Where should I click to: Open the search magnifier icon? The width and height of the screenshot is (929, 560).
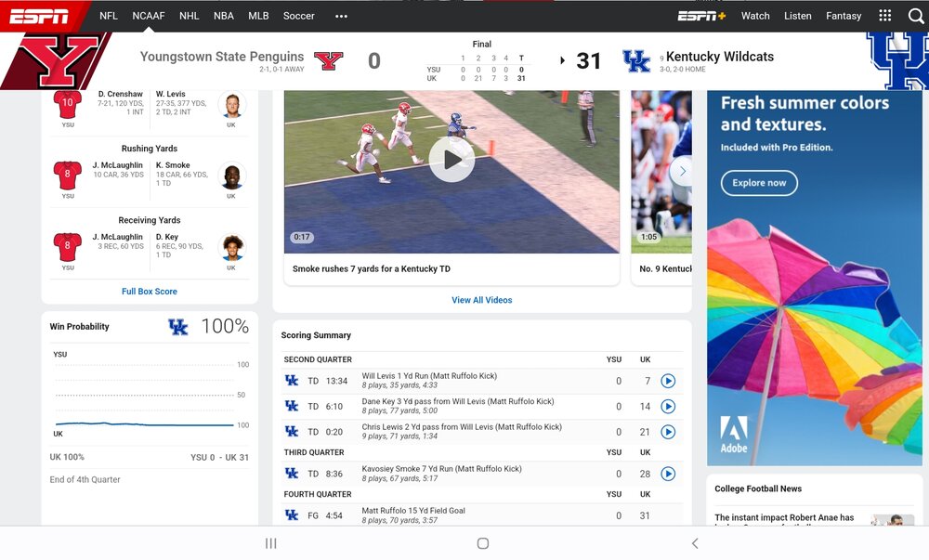(916, 16)
